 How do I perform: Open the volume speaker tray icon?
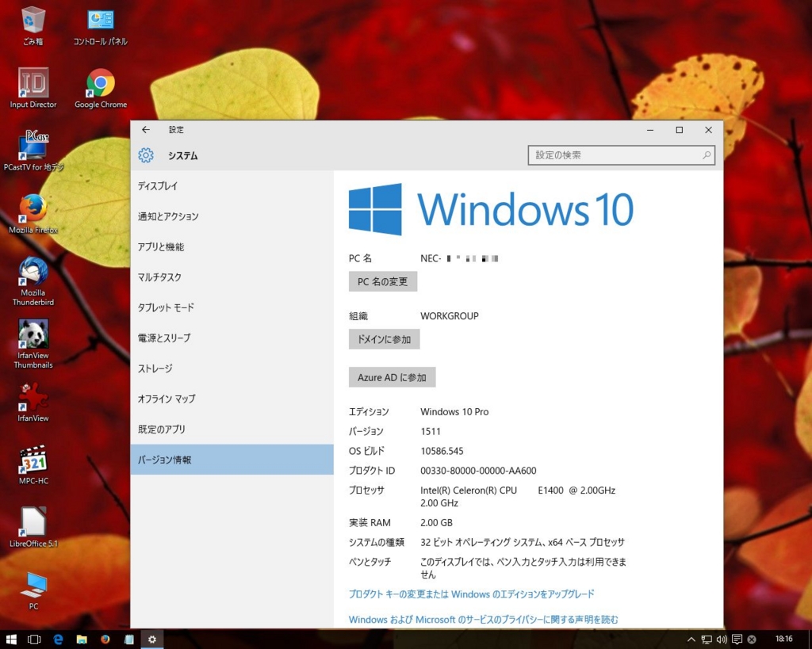pos(722,639)
